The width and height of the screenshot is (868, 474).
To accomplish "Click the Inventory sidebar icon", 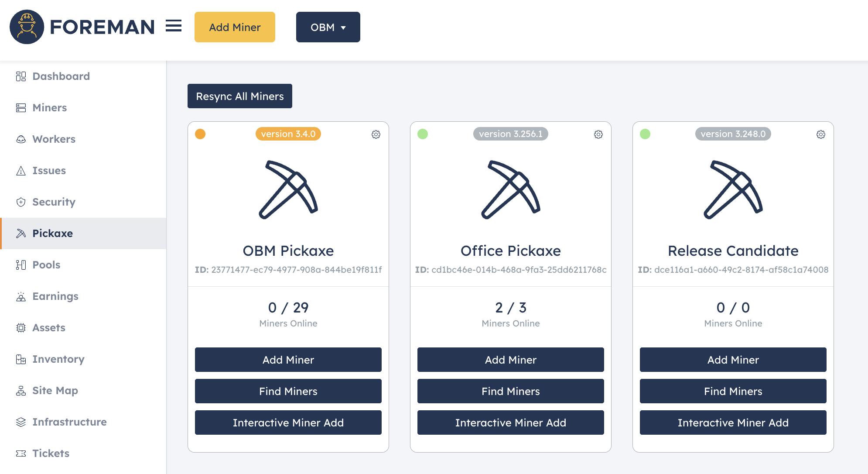I will point(21,359).
